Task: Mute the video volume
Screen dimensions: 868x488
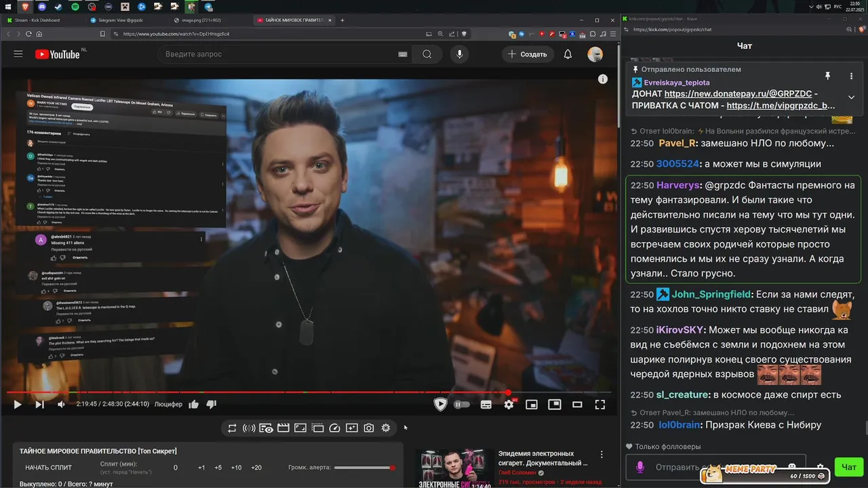Action: tap(61, 405)
